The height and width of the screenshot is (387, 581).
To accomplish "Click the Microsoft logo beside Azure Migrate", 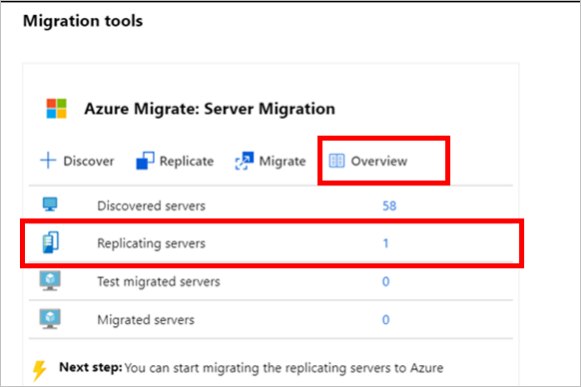I will [56, 108].
